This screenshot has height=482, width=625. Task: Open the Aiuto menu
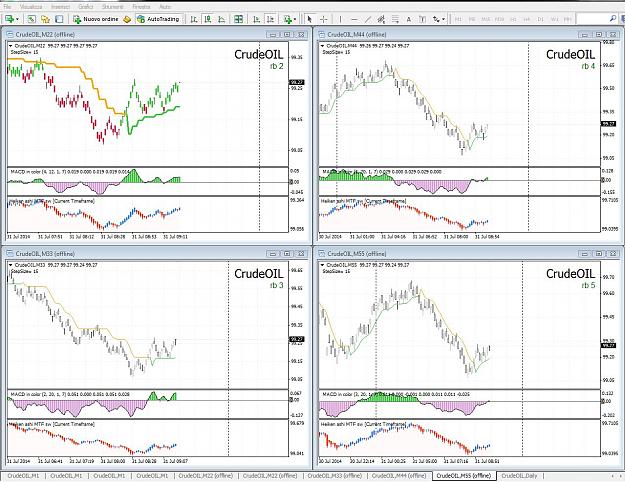(x=165, y=7)
